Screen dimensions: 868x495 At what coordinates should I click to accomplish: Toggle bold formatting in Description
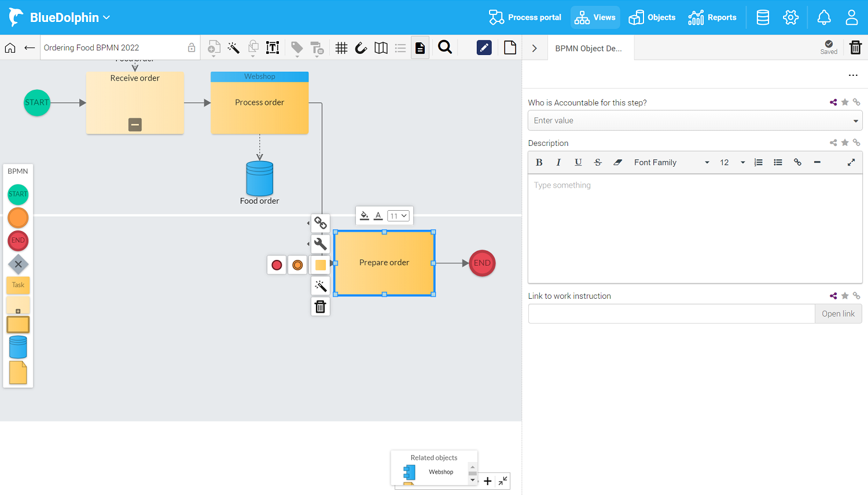tap(539, 163)
